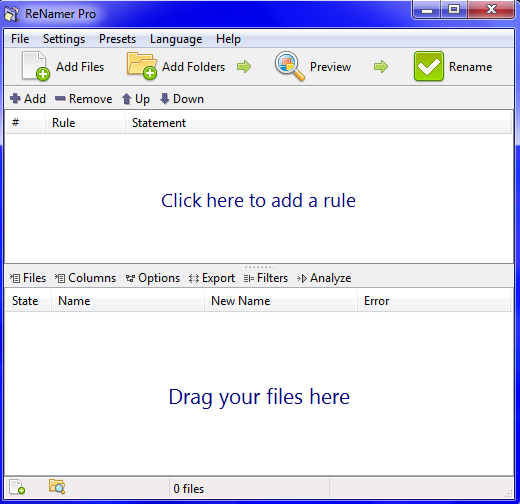520x504 pixels.
Task: Click the green Rename checkmark icon
Action: [429, 66]
